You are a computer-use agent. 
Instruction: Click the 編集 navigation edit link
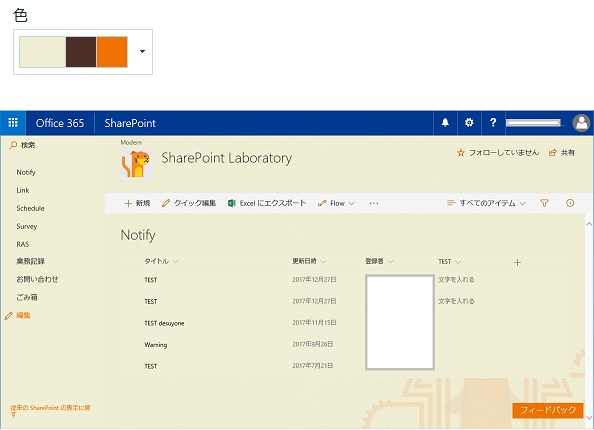23,316
